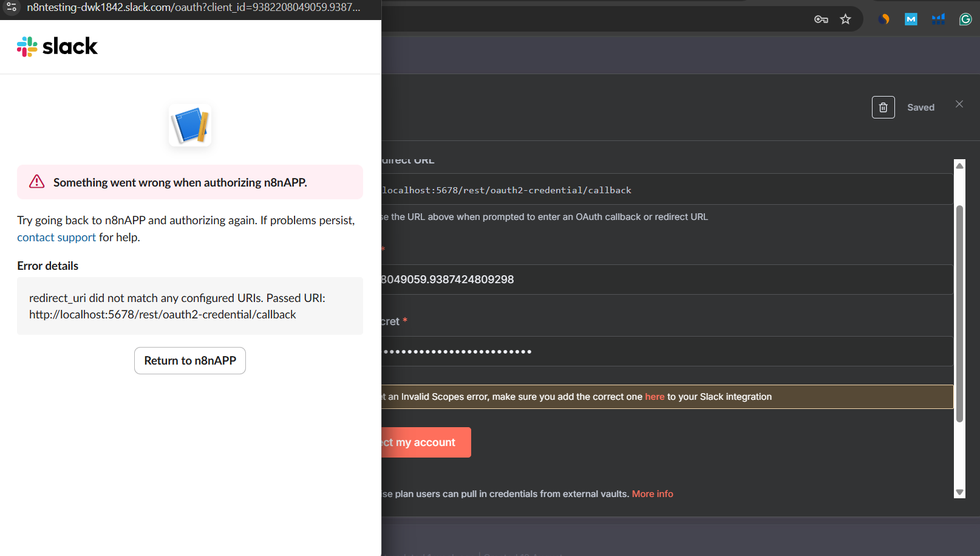Click the red warning triangle icon

[x=37, y=182]
